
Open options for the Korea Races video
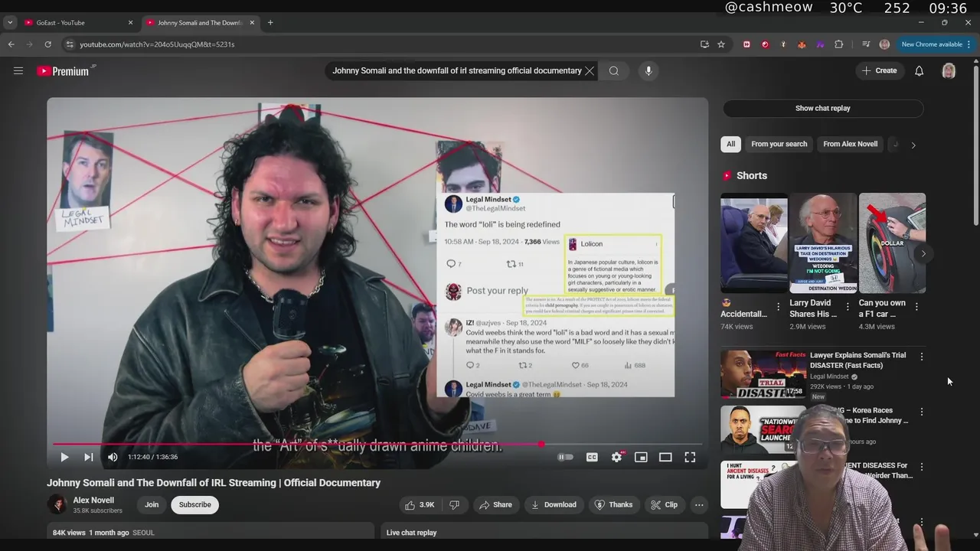point(922,412)
